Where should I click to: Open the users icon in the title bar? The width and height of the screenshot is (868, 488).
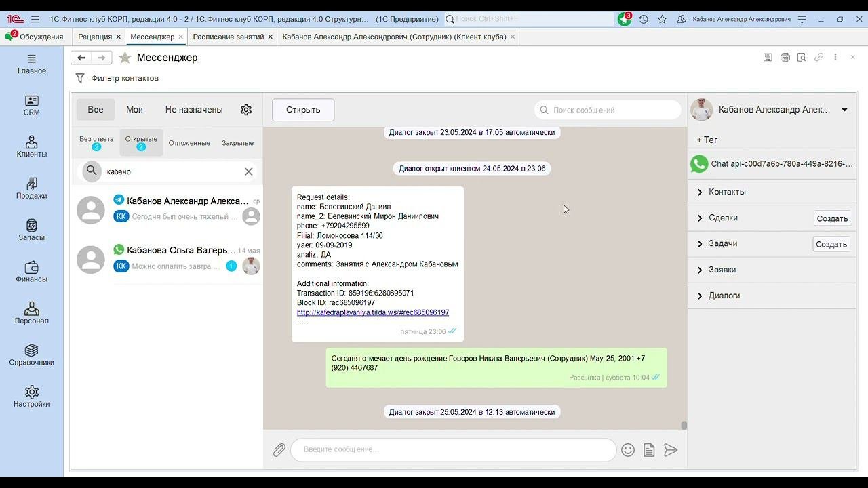pos(682,19)
